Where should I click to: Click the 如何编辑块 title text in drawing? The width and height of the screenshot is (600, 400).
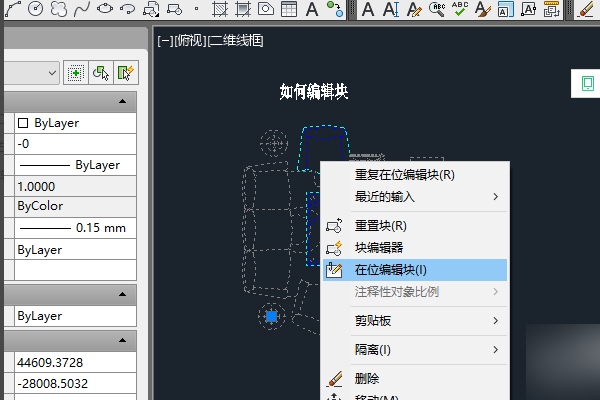pos(314,92)
